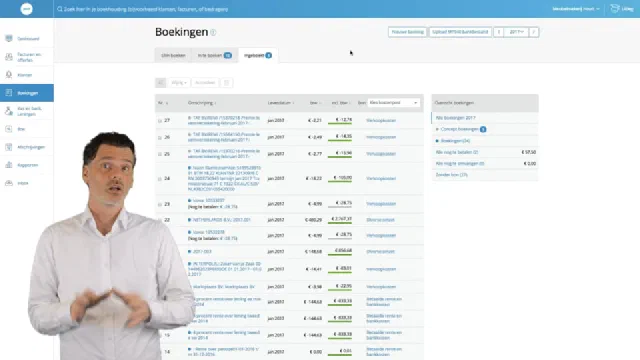This screenshot has height=360, width=640.
Task: Open the Btw sidebar icon
Action: (9, 129)
